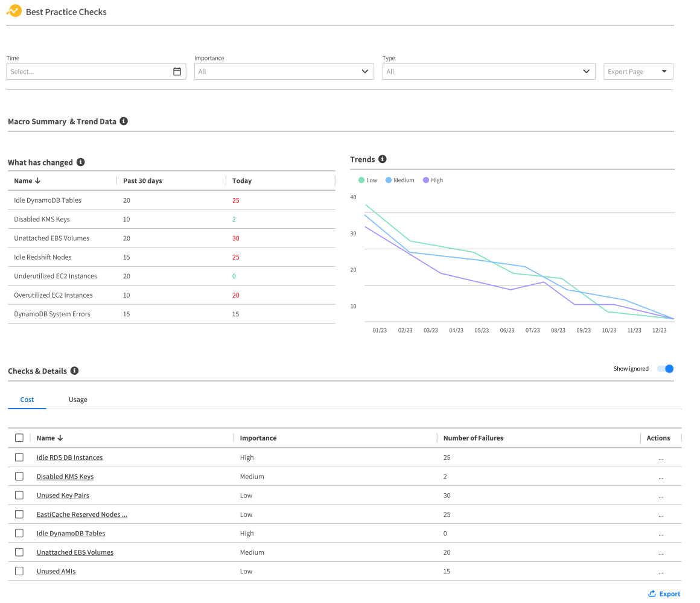Screen dimensions: 700x603
Task: Click the Export button below the table
Action: [664, 594]
